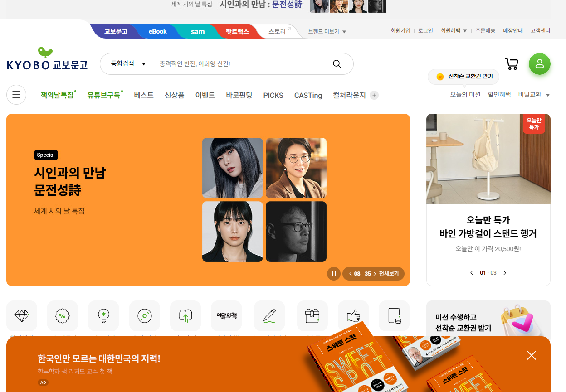Pause the main banner slideshow

click(333, 274)
